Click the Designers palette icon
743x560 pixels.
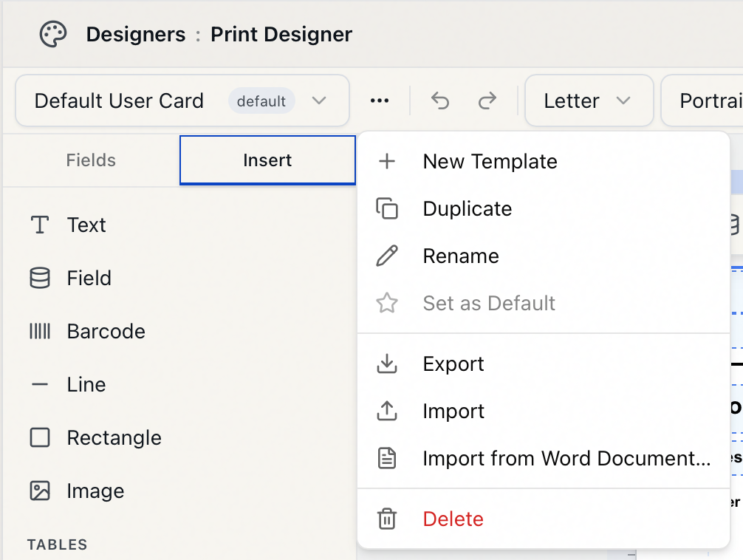pos(52,34)
